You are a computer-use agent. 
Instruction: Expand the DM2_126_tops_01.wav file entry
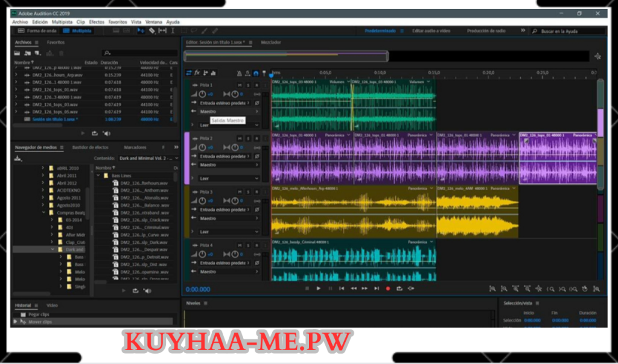click(16, 89)
